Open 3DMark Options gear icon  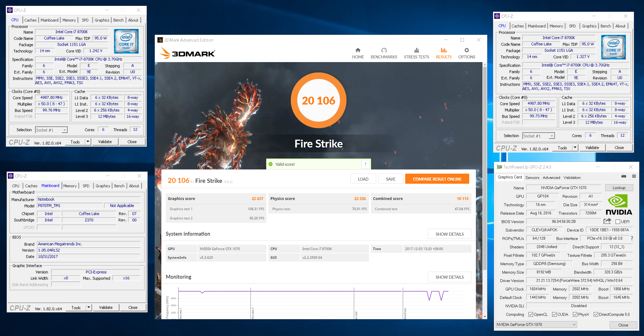point(467,50)
